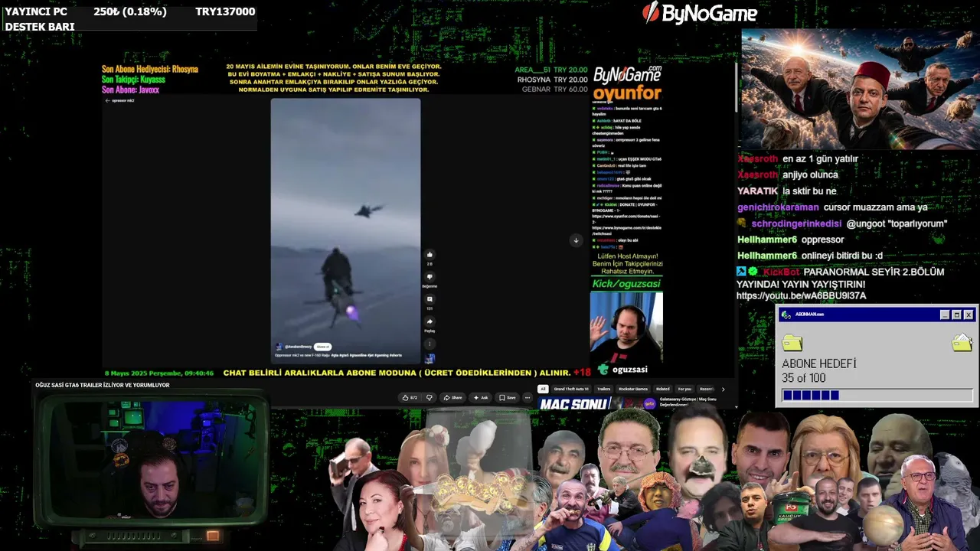Open the Shorts comments icon

click(430, 299)
